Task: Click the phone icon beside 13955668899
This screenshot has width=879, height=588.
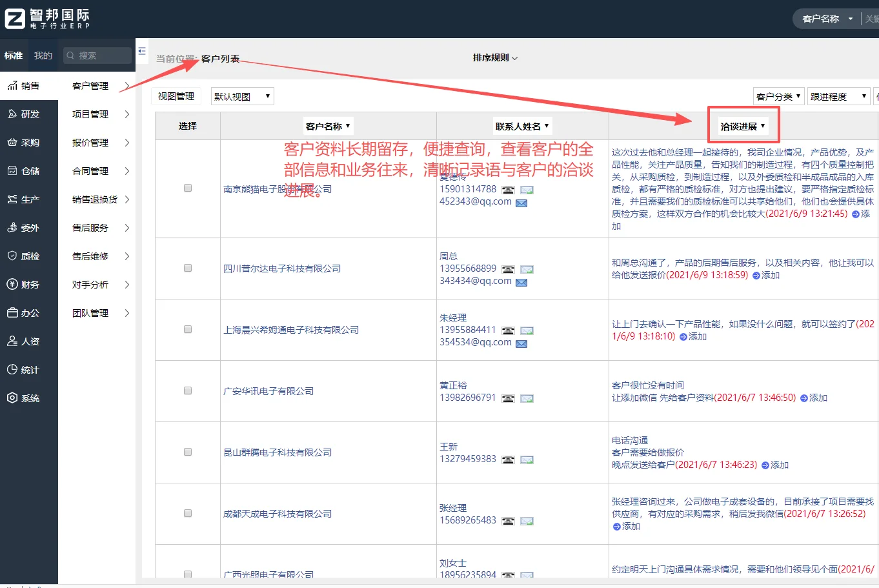Action: [509, 269]
